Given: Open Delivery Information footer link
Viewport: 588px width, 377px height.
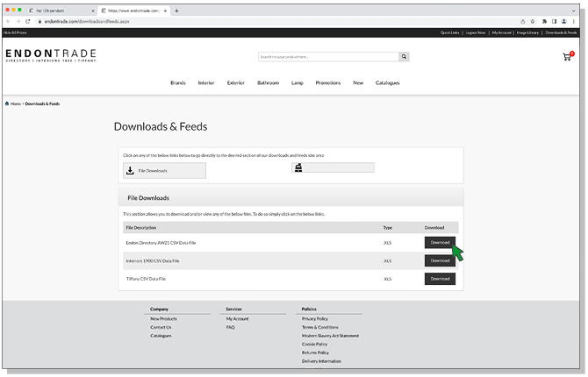Looking at the screenshot, I should [322, 361].
